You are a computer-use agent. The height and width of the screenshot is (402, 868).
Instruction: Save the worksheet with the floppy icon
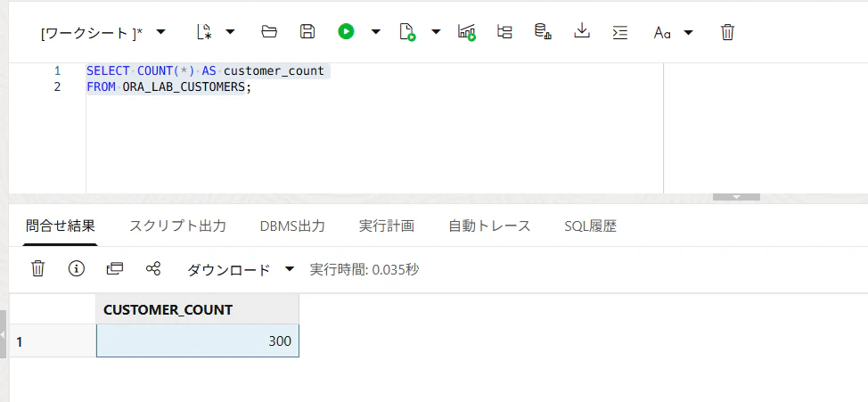tap(307, 31)
